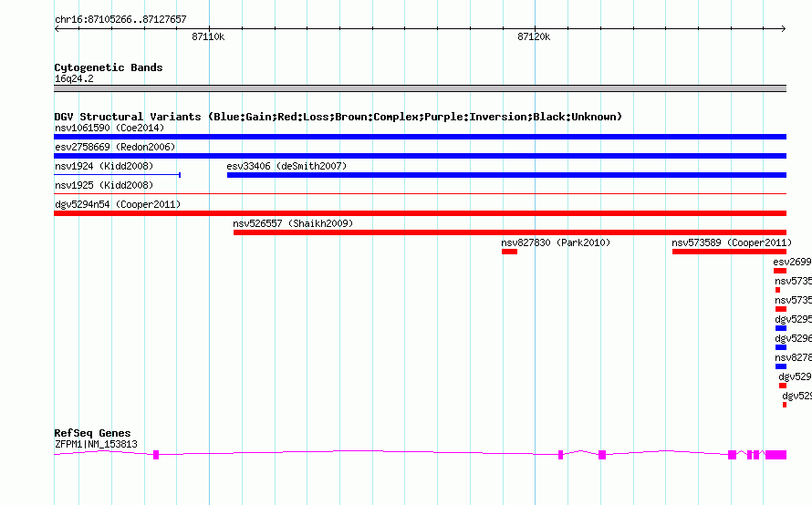Click the dgv5294n54 (Cooper2011) label
This screenshot has width=812, height=505.
118,204
